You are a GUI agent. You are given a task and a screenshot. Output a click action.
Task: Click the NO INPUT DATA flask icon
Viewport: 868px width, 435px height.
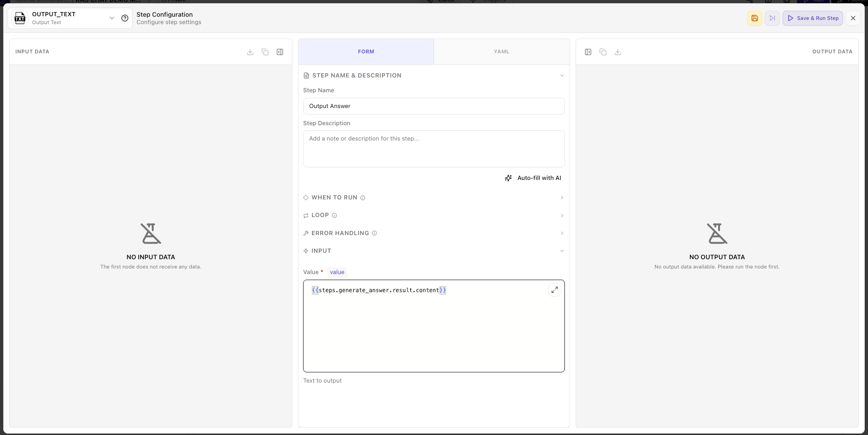[151, 234]
